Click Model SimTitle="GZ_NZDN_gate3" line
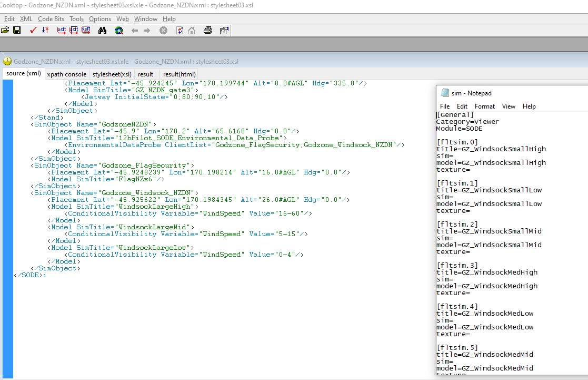The width and height of the screenshot is (588, 380). (x=131, y=90)
